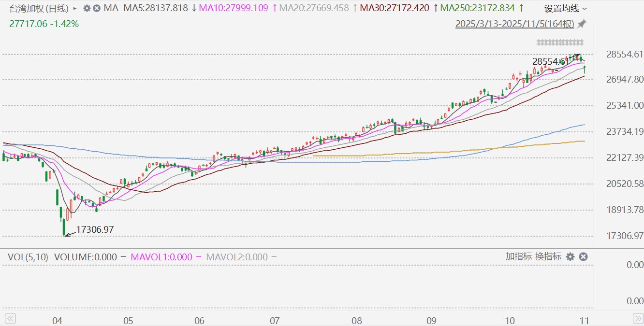
Task: Open the 2025/3/13-2025/11/5 date range link
Action: (515, 24)
